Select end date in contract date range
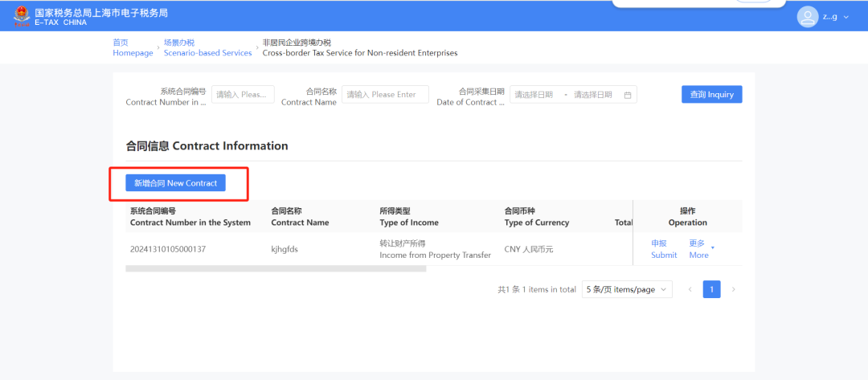 pyautogui.click(x=593, y=95)
